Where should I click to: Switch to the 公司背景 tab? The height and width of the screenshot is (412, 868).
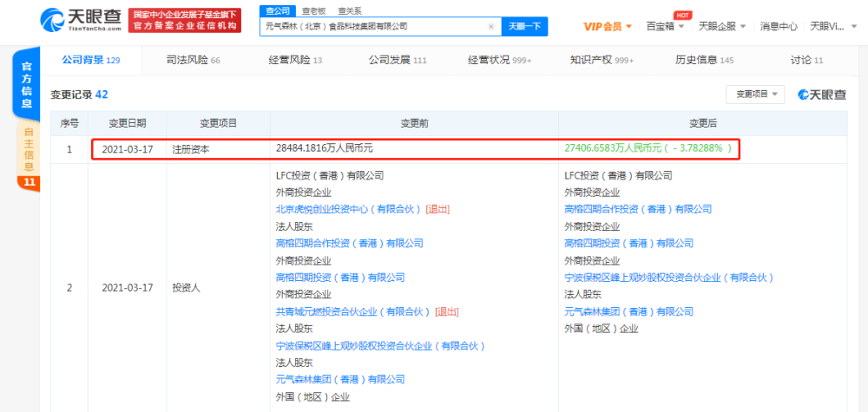91,60
